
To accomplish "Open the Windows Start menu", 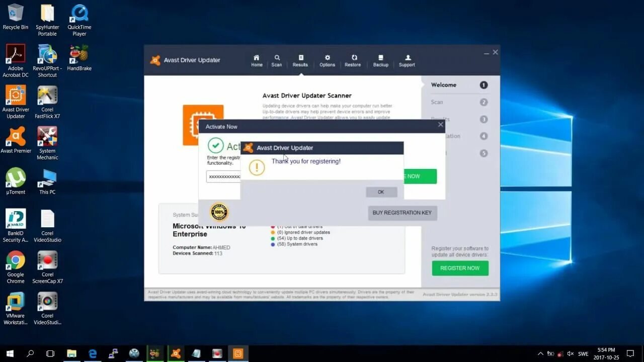I will coord(10,353).
